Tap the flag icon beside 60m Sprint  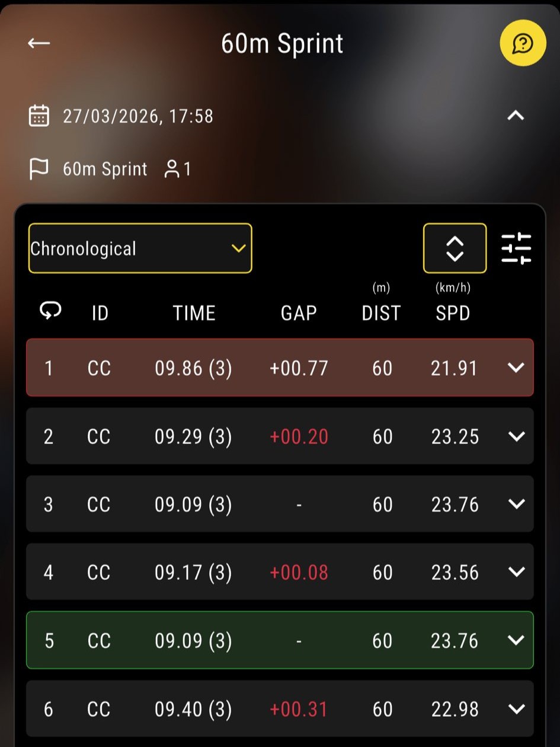(39, 169)
